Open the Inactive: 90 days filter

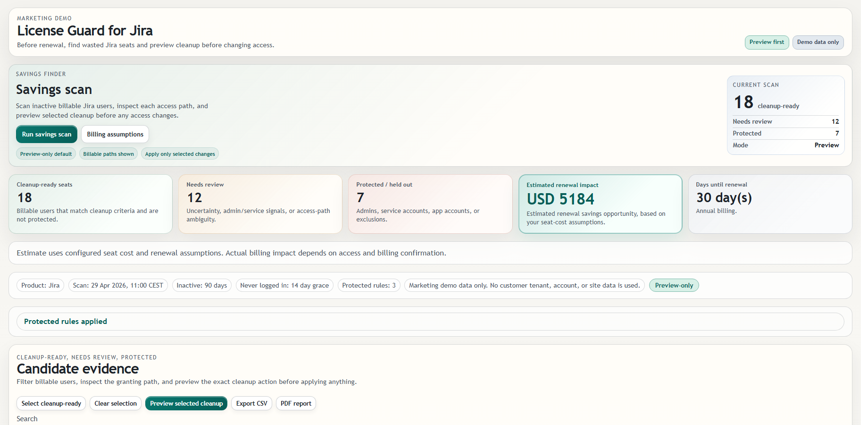[x=201, y=285]
